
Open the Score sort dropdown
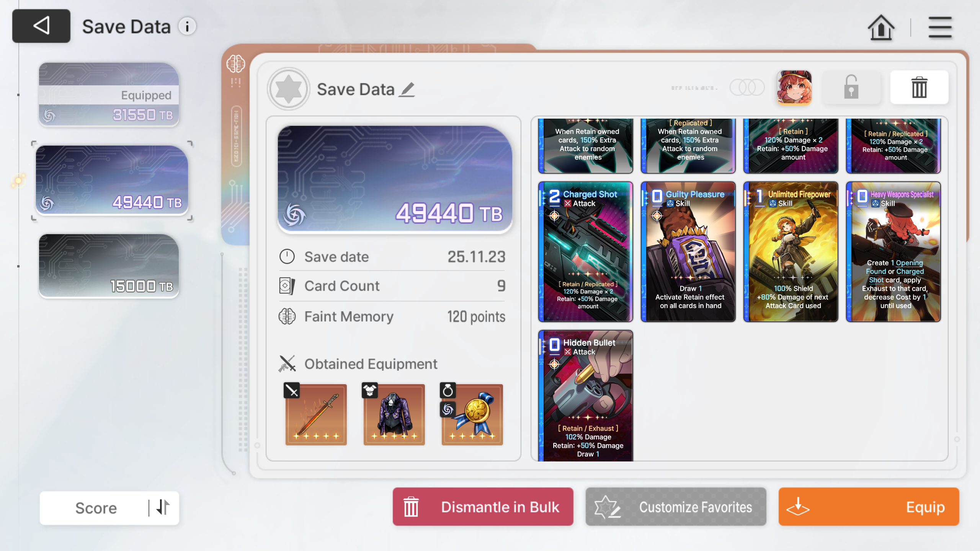click(x=96, y=508)
